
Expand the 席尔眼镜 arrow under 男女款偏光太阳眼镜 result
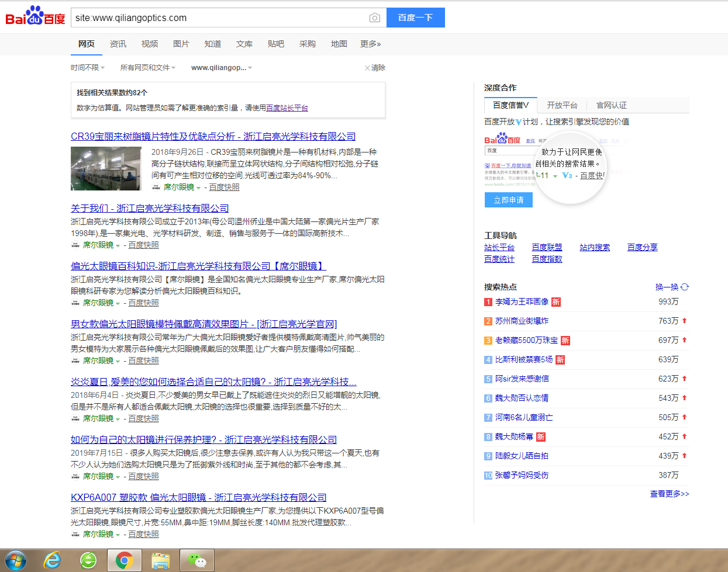(118, 362)
